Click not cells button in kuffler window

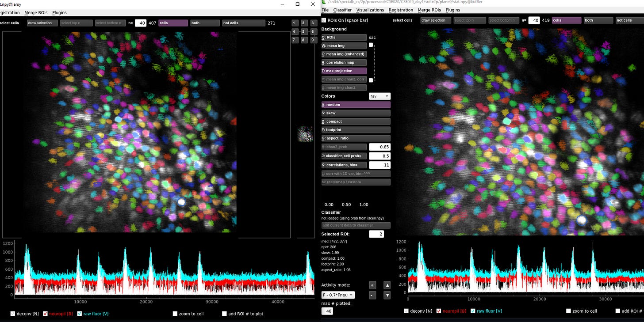630,20
